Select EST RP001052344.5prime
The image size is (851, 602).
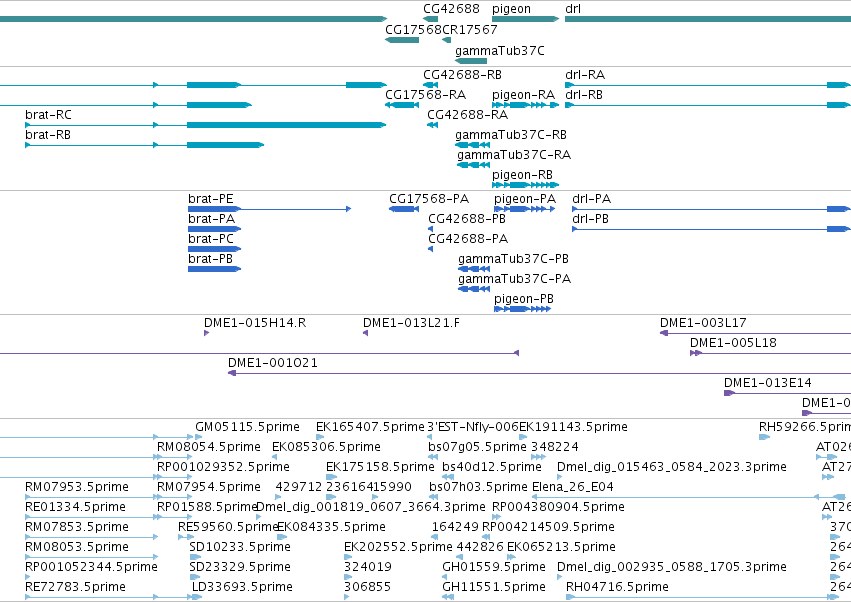[91, 568]
